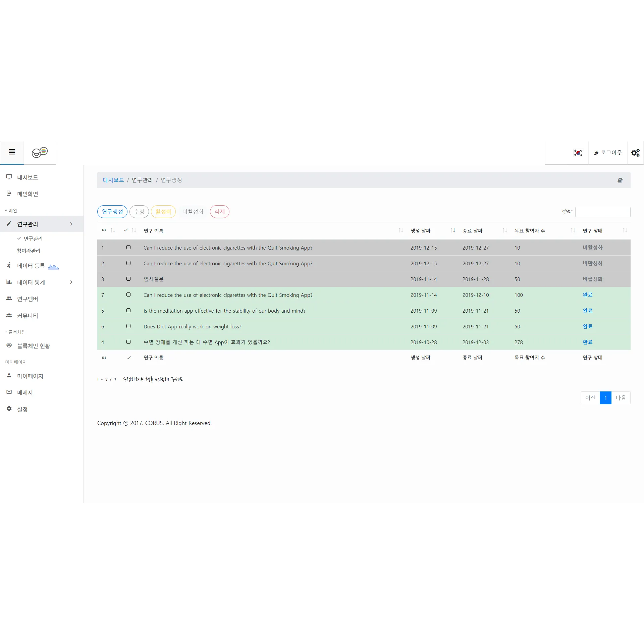
Task: Click the running figure icon beside 데이터 등록
Action: point(9,265)
